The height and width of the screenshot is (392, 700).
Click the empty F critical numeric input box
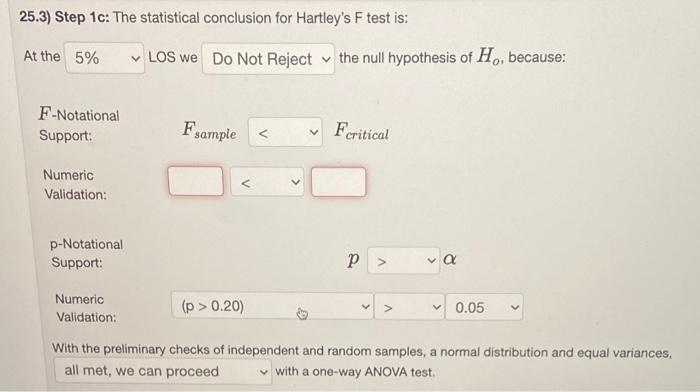(x=338, y=182)
